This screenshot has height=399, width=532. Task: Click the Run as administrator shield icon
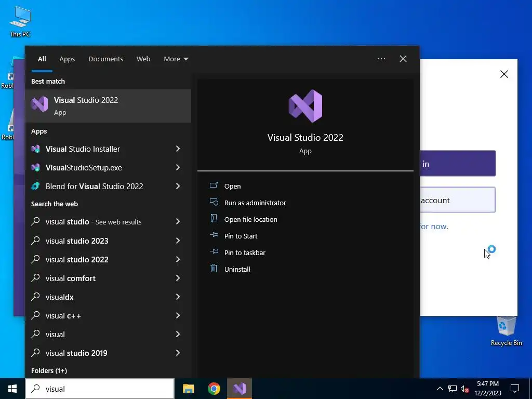(214, 202)
